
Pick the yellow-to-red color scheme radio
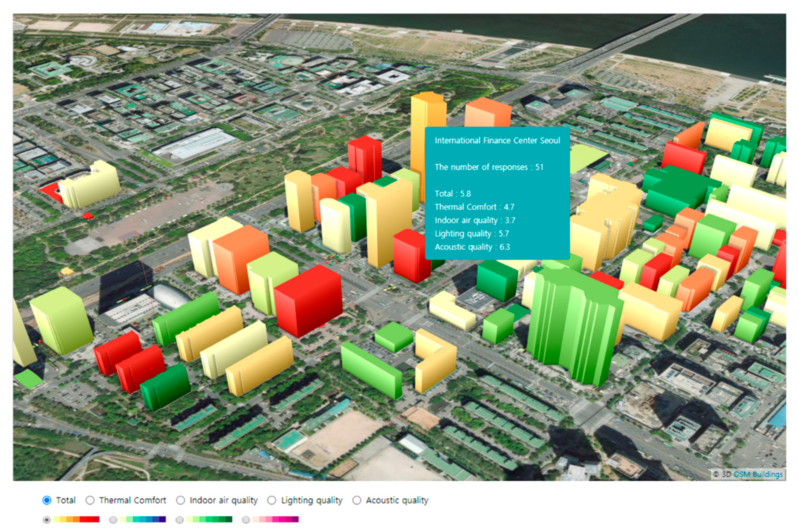point(47,519)
